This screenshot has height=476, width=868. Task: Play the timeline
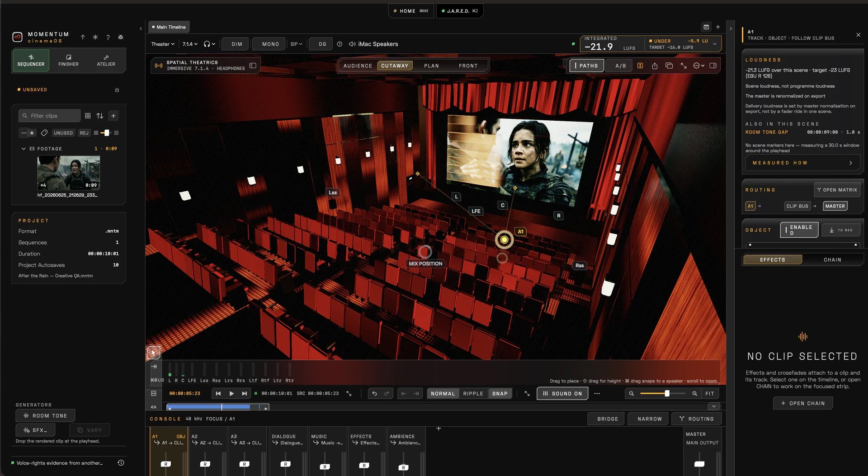(x=231, y=393)
